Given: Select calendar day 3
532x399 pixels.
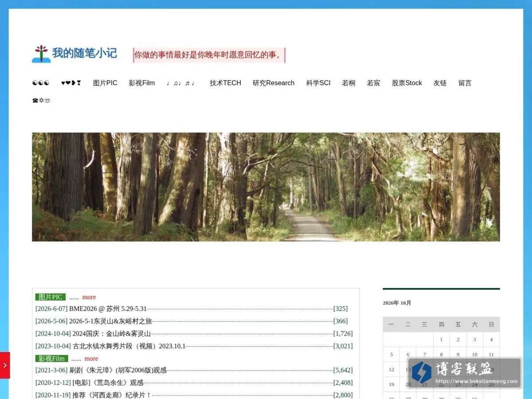Looking at the screenshot, I should [474, 340].
